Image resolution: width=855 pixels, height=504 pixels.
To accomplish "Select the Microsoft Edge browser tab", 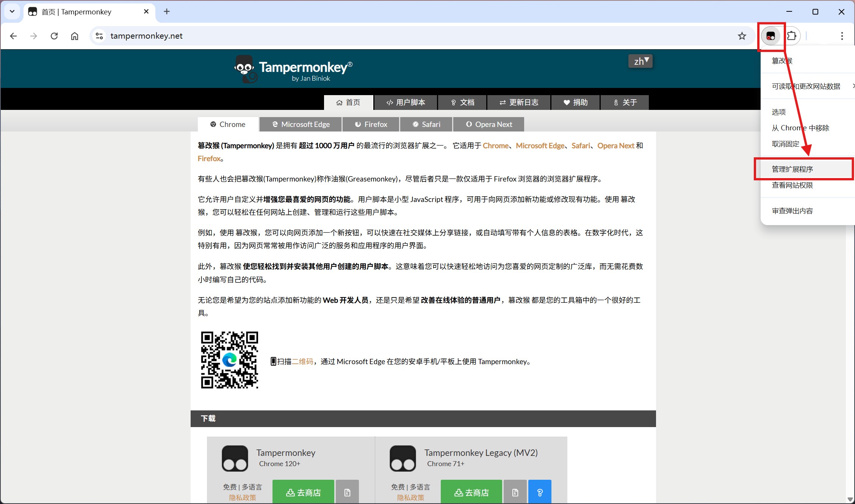I will (301, 124).
